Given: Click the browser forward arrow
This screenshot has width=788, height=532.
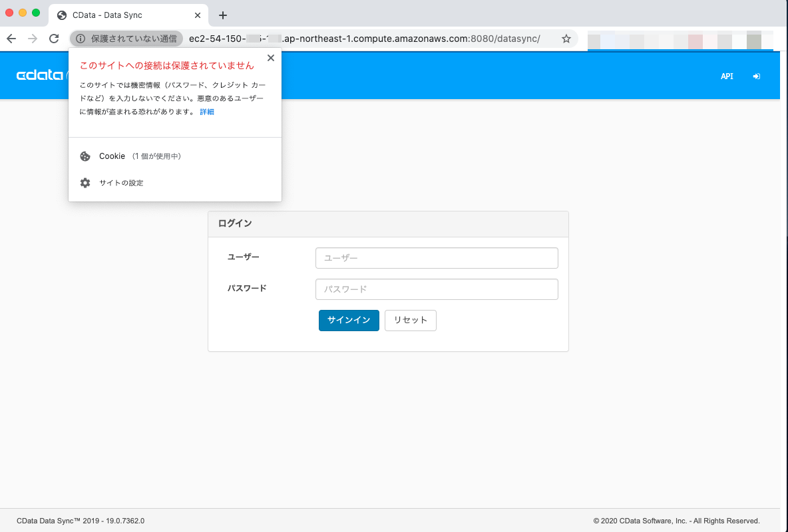Looking at the screenshot, I should coord(33,39).
